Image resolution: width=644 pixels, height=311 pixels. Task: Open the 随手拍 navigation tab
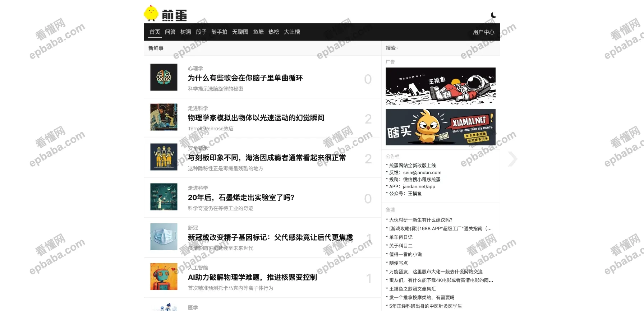coord(219,32)
